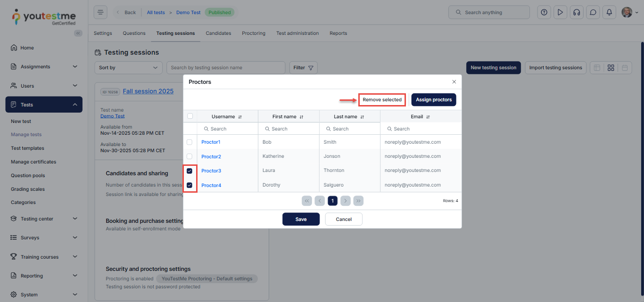The image size is (644, 302).
Task: Check the Proctor2 row checkbox
Action: 190,156
